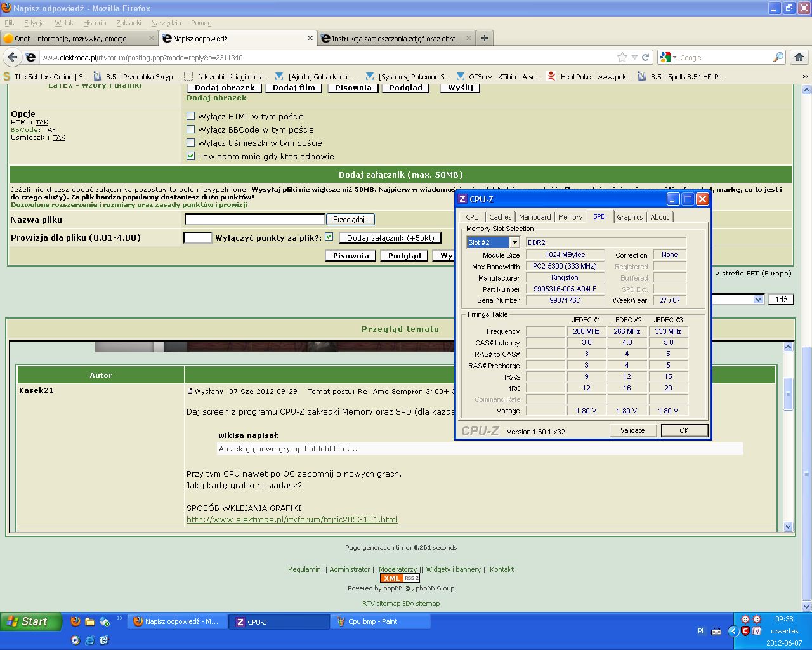Click the bottom Pisownia button

[351, 255]
